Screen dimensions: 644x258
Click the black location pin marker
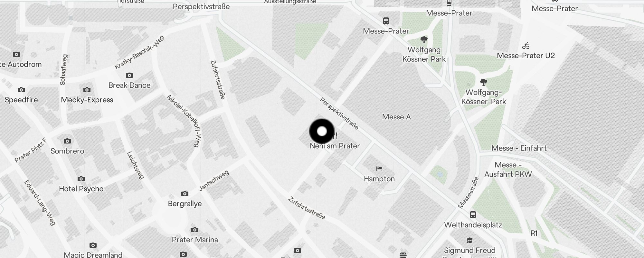tap(322, 131)
